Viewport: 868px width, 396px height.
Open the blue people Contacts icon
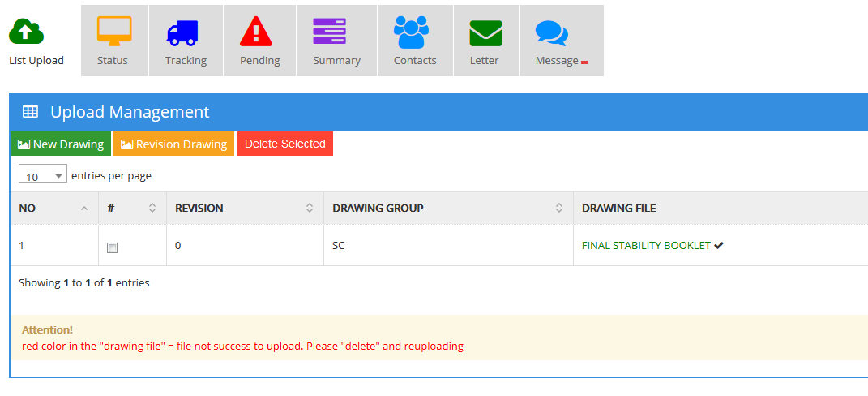tap(411, 32)
